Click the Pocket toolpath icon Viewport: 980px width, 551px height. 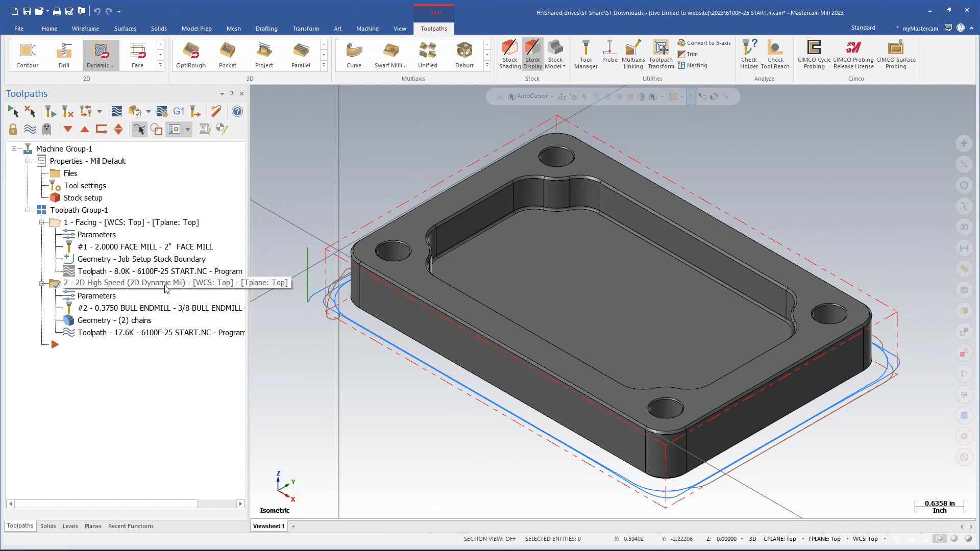coord(227,55)
